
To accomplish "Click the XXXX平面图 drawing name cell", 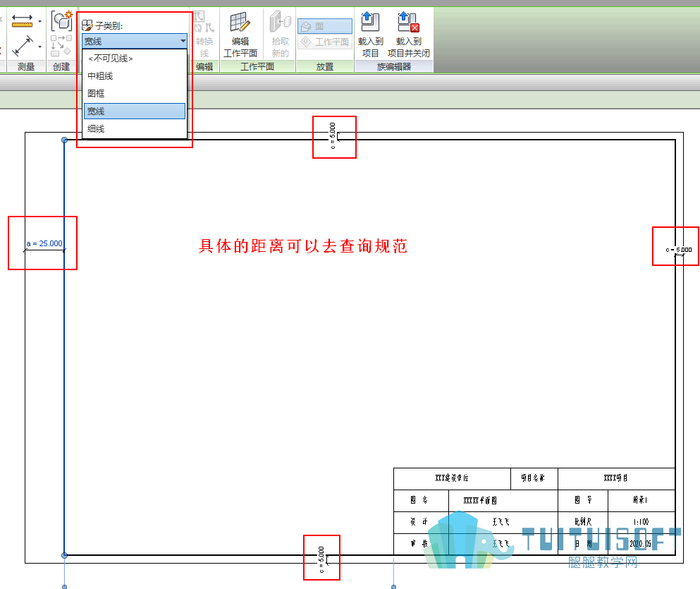I will click(503, 501).
